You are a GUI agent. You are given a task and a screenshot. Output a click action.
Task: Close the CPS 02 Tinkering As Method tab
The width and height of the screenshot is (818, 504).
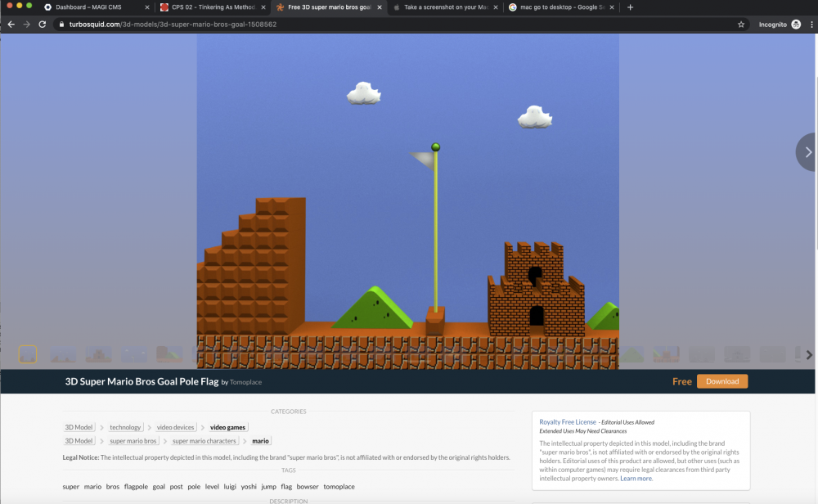pos(263,7)
